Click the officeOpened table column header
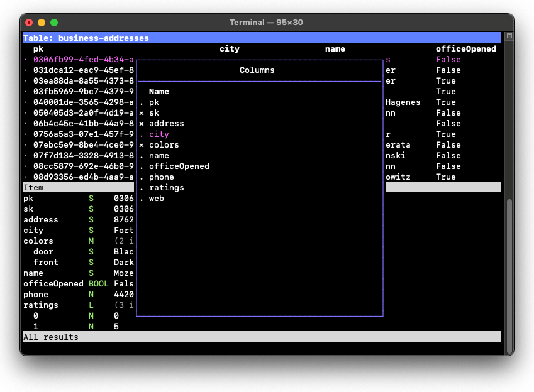This screenshot has width=534, height=392. pyautogui.click(x=465, y=49)
